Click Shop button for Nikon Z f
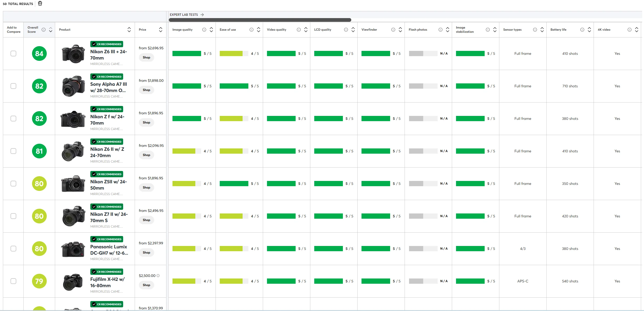Screen dimensions: 644x311 tap(146, 122)
